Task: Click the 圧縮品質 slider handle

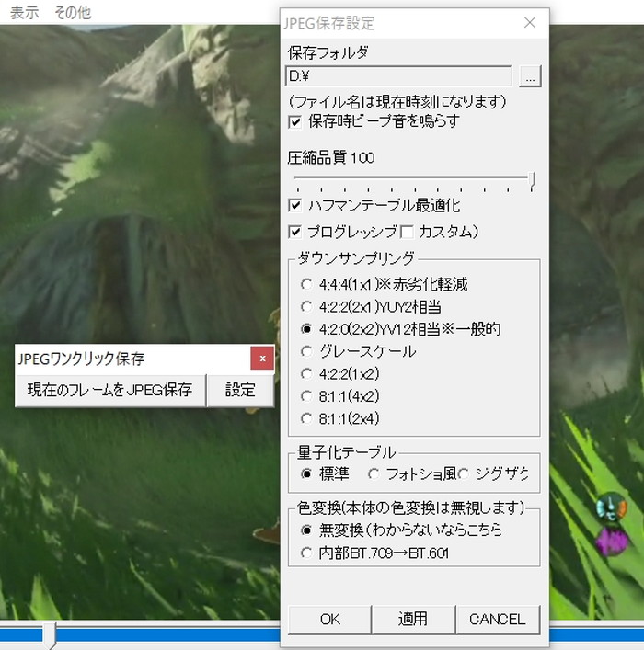Action: pos(533,181)
